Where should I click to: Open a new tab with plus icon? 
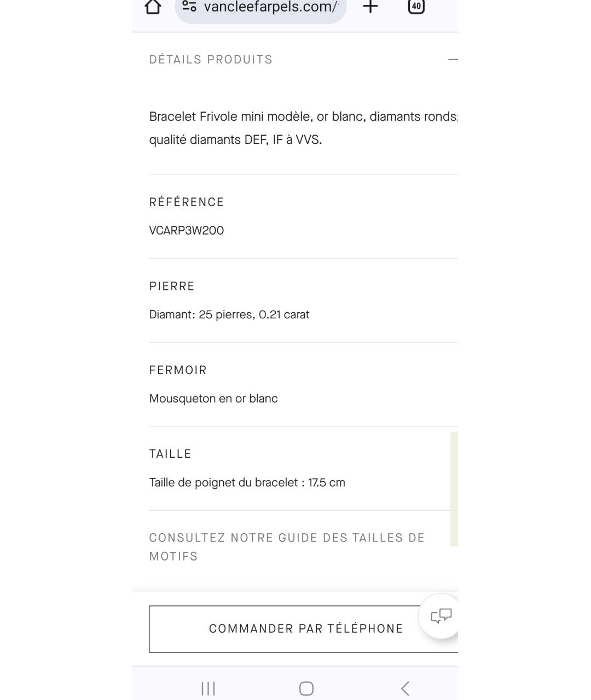coord(370,7)
